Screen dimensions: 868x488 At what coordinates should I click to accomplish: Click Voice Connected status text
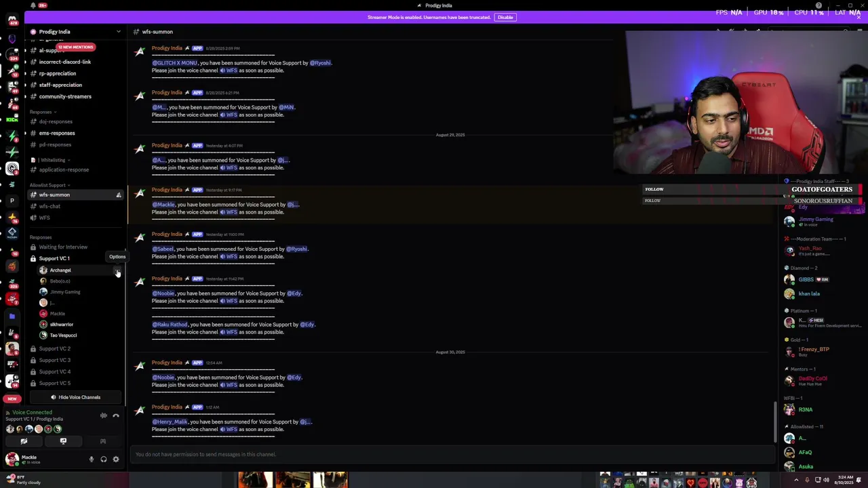pyautogui.click(x=32, y=412)
